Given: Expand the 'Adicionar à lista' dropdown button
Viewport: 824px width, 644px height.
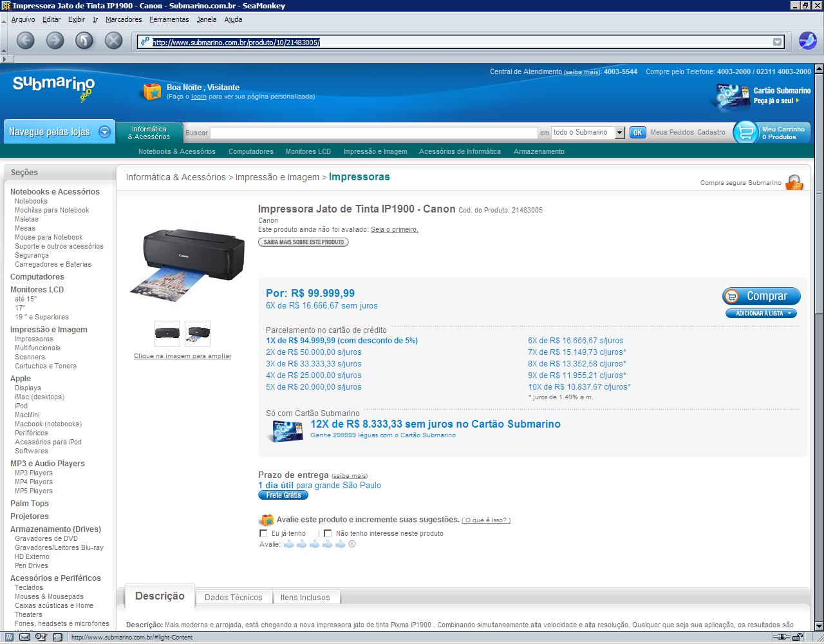Looking at the screenshot, I should (x=762, y=314).
